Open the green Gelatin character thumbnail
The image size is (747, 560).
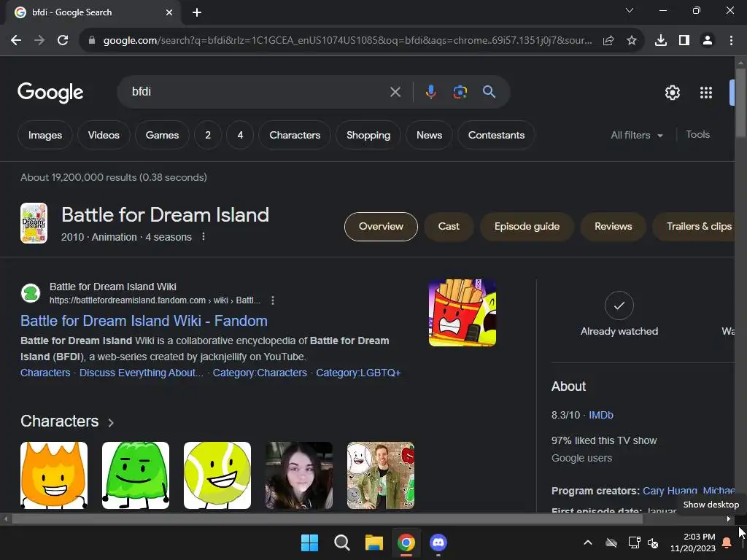[x=135, y=475]
